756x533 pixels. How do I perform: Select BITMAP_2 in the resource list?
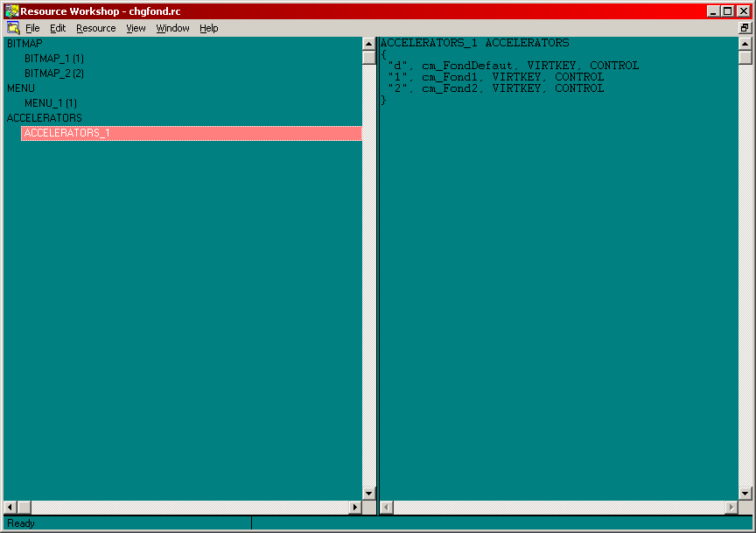point(53,74)
